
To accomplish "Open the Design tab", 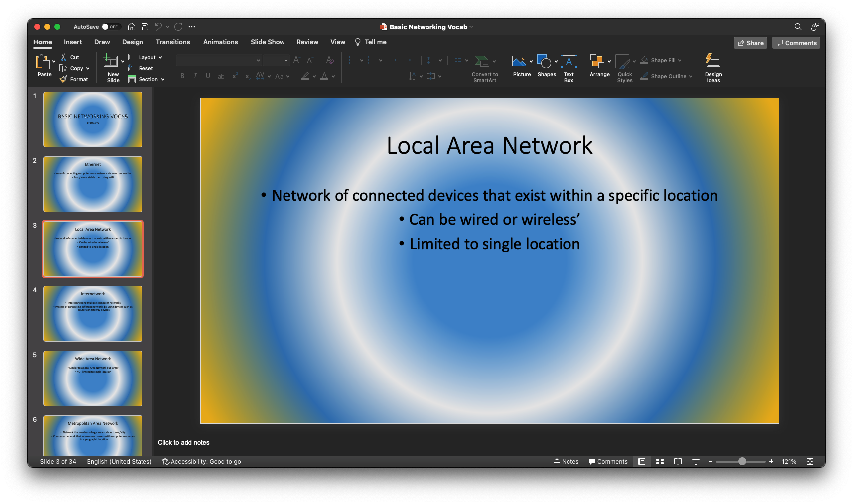I will click(133, 42).
